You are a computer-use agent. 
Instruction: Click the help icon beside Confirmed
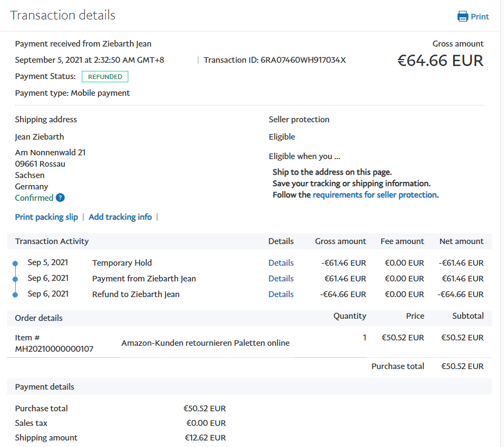coord(60,198)
